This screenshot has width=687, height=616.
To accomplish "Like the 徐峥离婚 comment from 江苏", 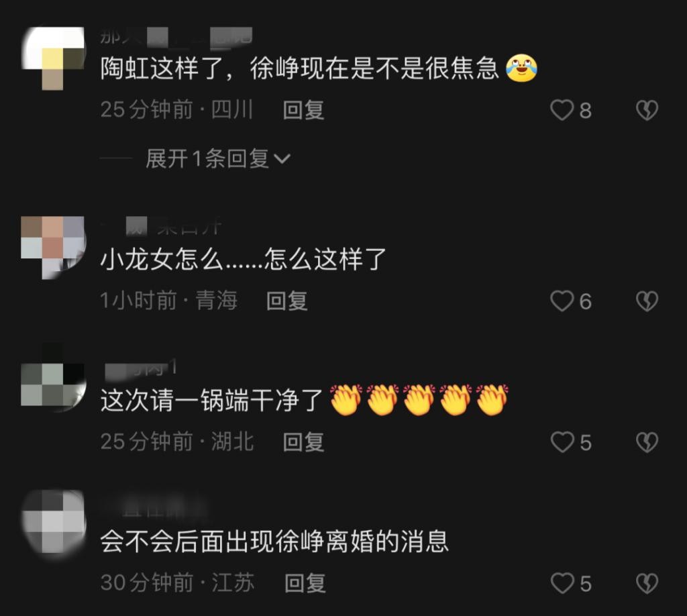I will tap(562, 583).
